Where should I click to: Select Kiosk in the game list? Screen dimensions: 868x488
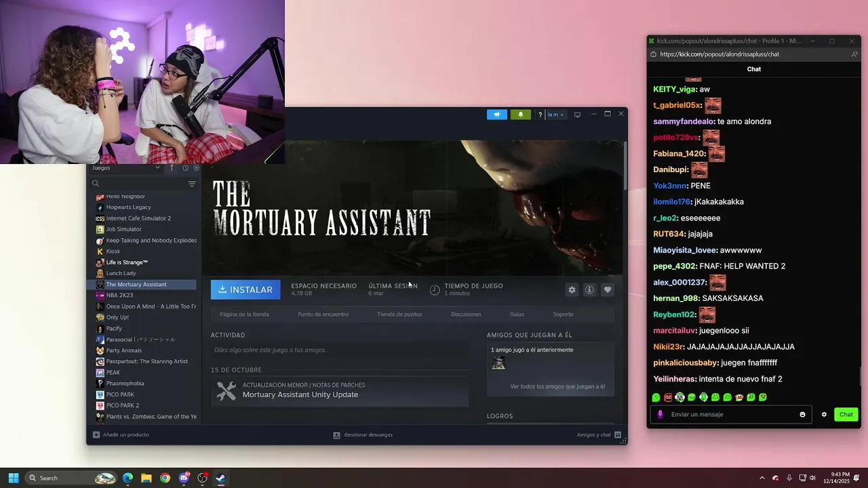click(113, 251)
